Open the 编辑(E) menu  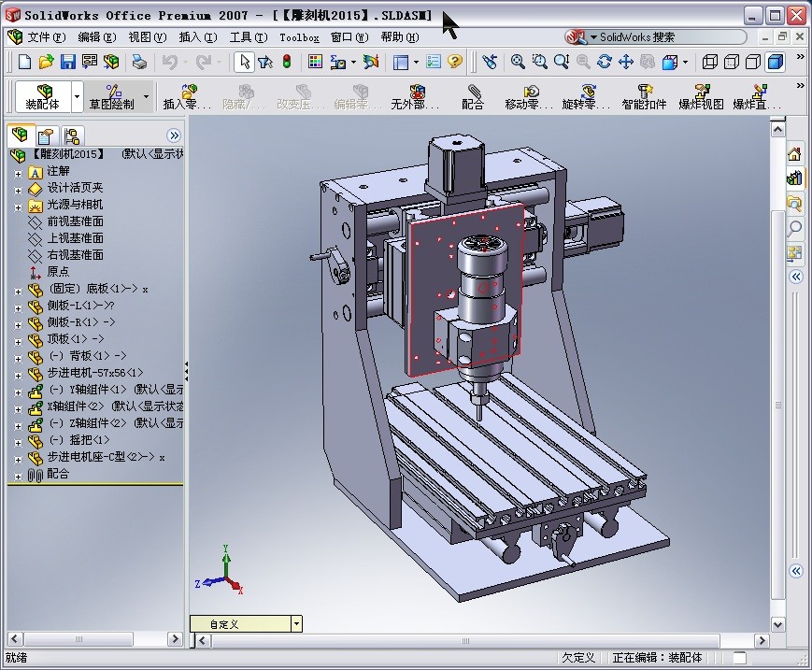97,37
